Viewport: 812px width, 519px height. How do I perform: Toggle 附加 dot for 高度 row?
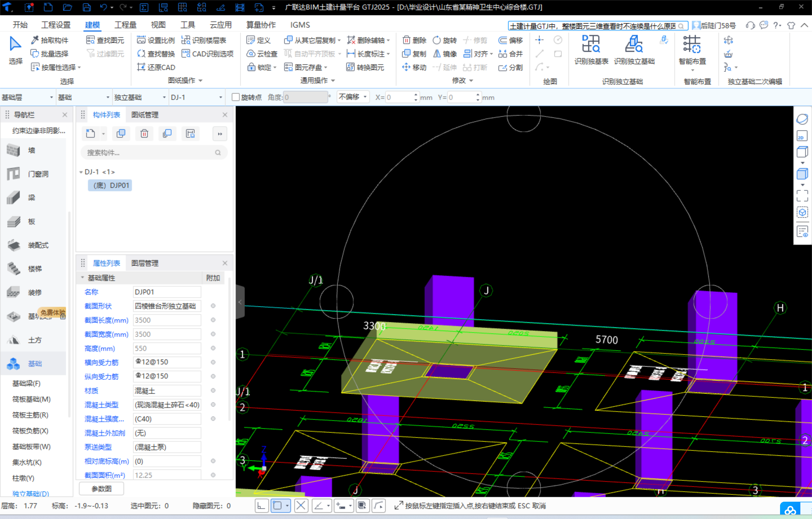tap(213, 348)
